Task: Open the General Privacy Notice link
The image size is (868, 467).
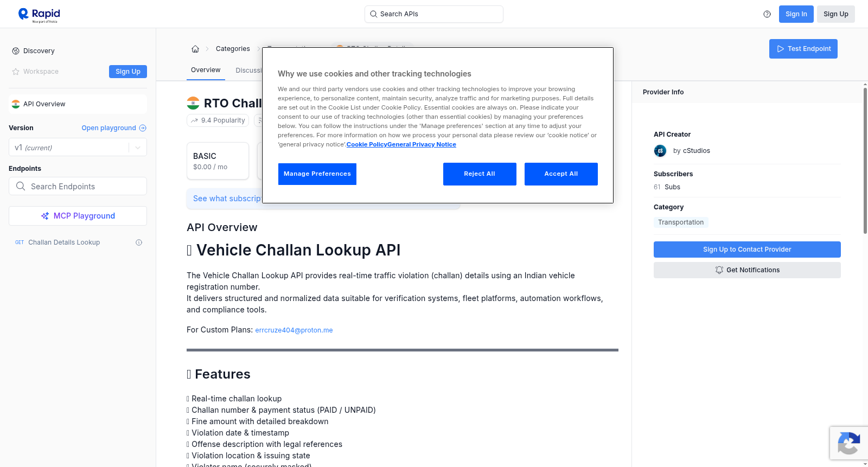Action: pyautogui.click(x=422, y=144)
